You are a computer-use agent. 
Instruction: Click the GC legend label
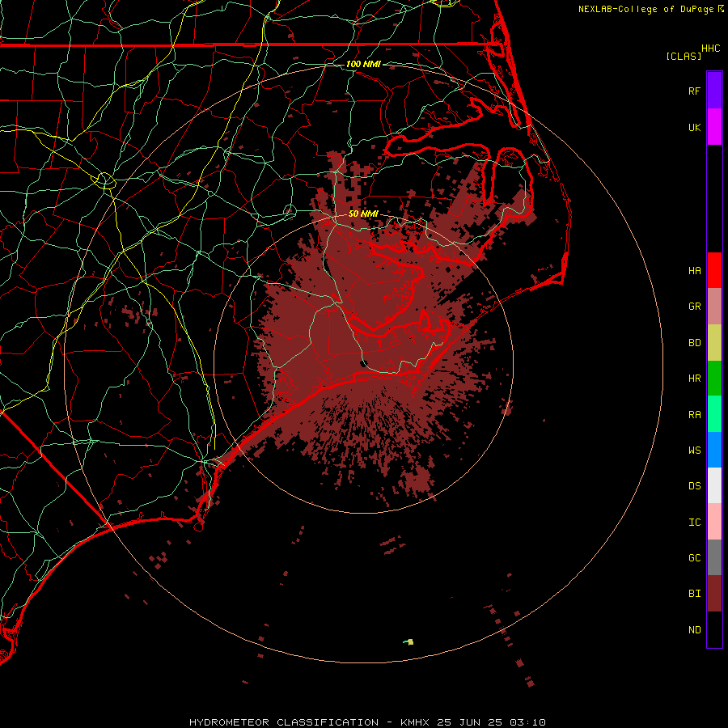[694, 558]
